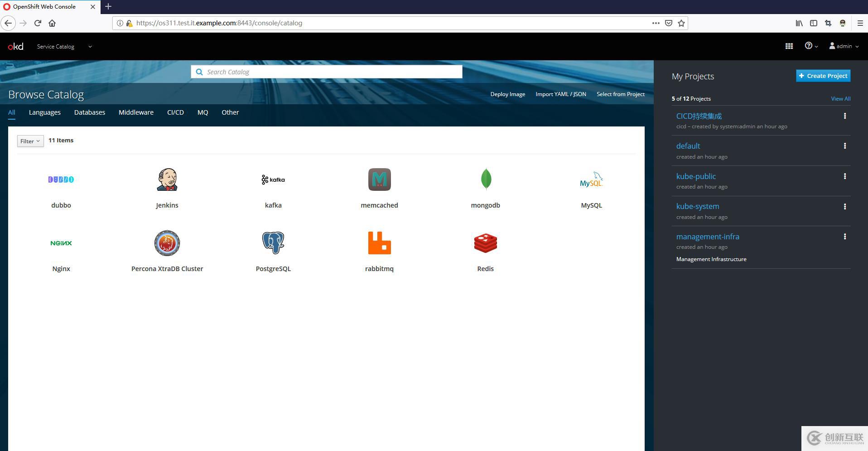This screenshot has height=451, width=868.
Task: Open the management-infra project link
Action: pyautogui.click(x=708, y=237)
